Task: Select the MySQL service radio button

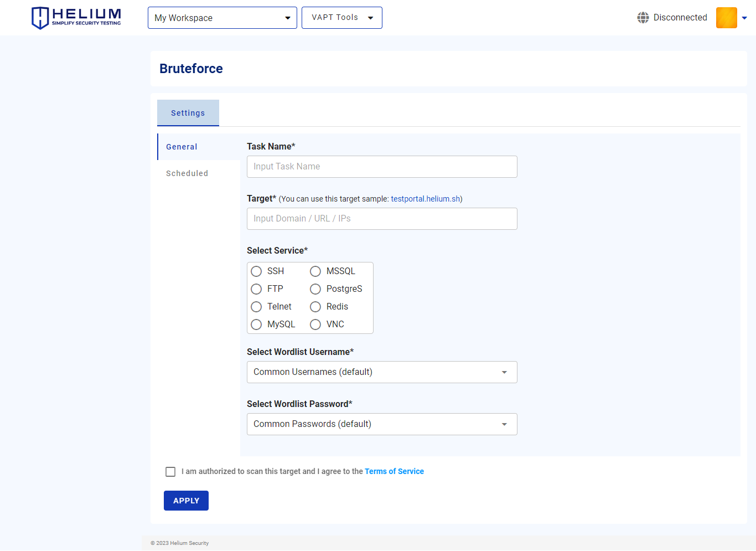Action: coord(256,325)
